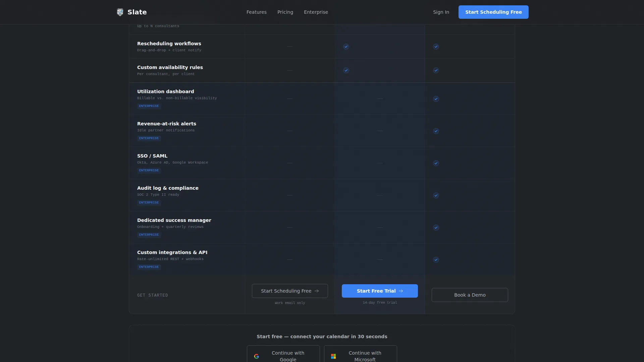Click Dedicated success manager Enterprise checkmark
644x362 pixels.
pos(436,228)
